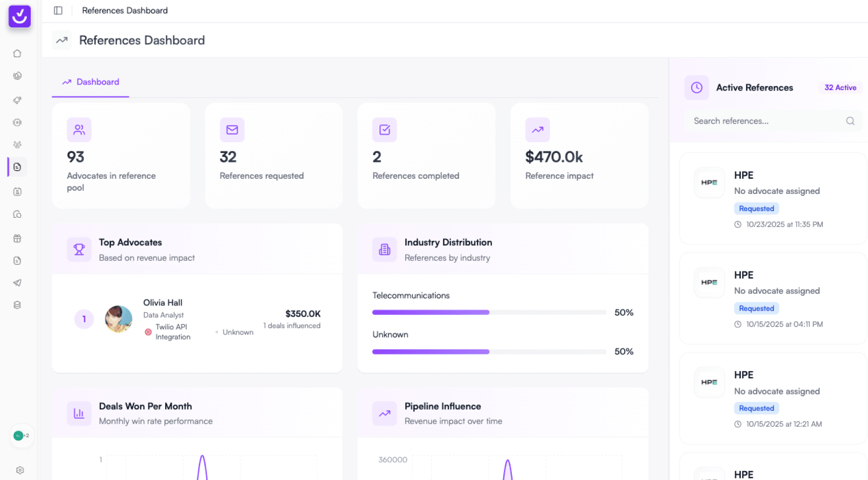Click the Telecommunications progress bar
868x480 pixels.
pos(489,312)
